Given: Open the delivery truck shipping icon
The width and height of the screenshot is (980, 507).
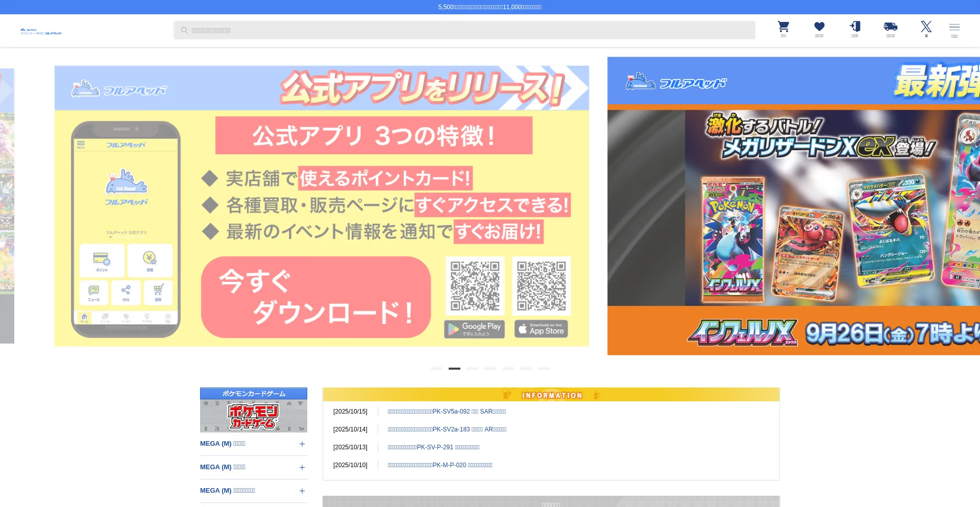Looking at the screenshot, I should click(x=890, y=29).
